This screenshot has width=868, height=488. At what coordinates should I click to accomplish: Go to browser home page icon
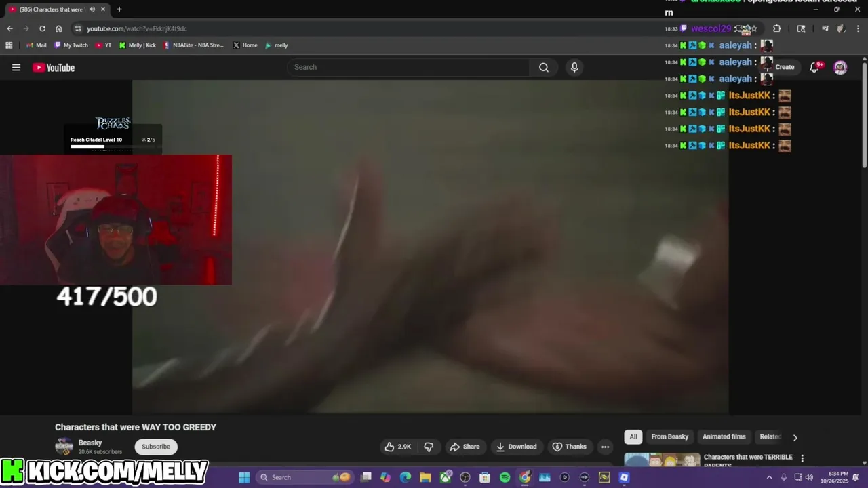tap(58, 28)
